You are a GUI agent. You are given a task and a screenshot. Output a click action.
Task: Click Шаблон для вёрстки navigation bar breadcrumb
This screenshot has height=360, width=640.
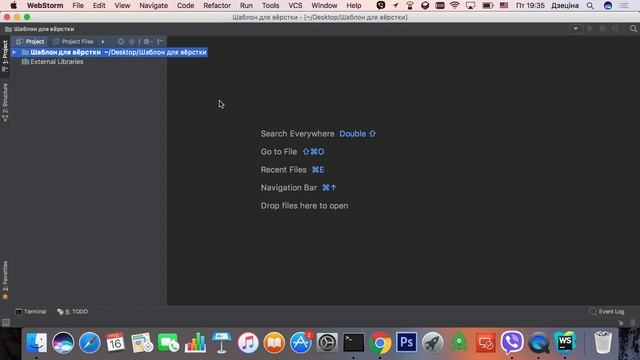click(x=40, y=29)
